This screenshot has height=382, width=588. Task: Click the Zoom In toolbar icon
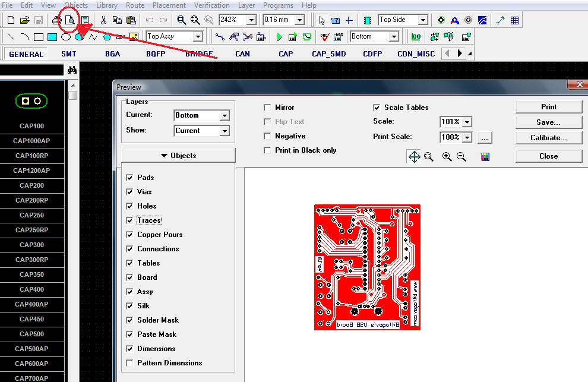click(x=182, y=20)
